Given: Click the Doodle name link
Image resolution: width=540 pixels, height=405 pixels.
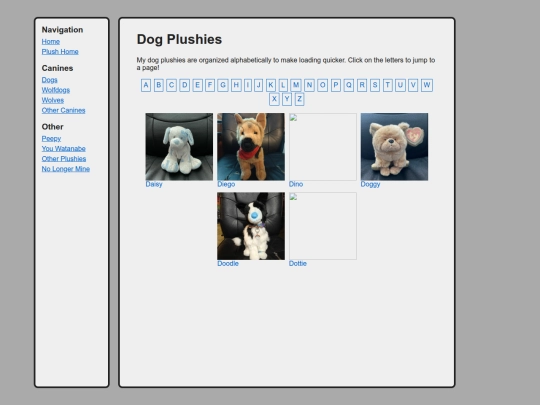Looking at the screenshot, I should tap(228, 263).
